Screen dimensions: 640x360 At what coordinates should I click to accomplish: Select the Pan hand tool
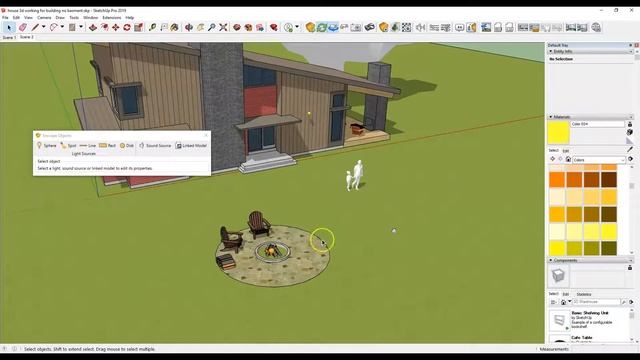click(200, 27)
